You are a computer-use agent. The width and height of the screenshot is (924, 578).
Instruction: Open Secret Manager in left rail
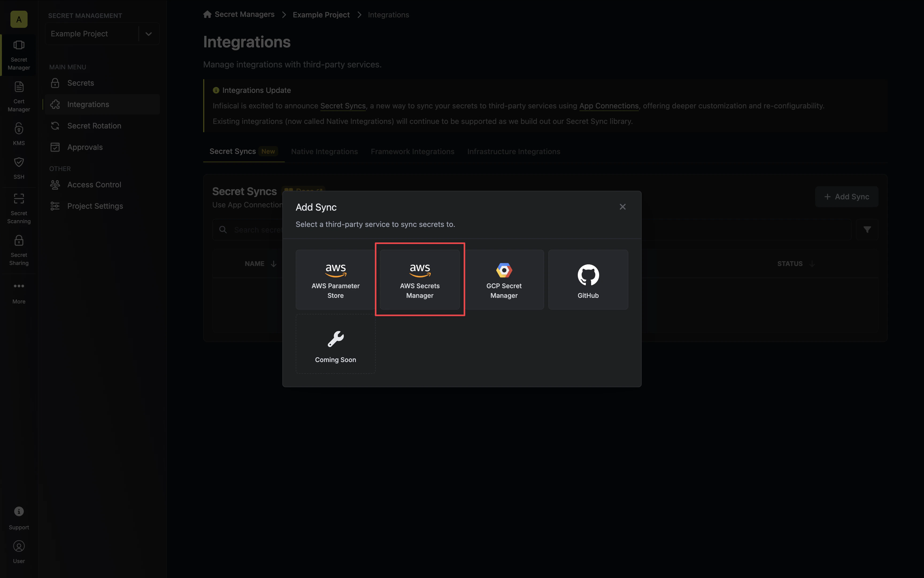pyautogui.click(x=19, y=55)
